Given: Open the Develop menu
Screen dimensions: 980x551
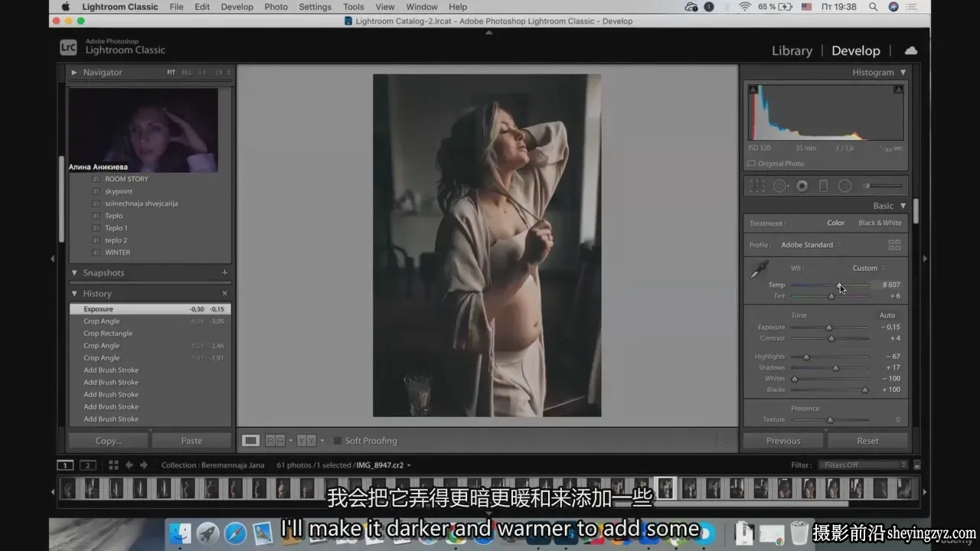Looking at the screenshot, I should (237, 7).
